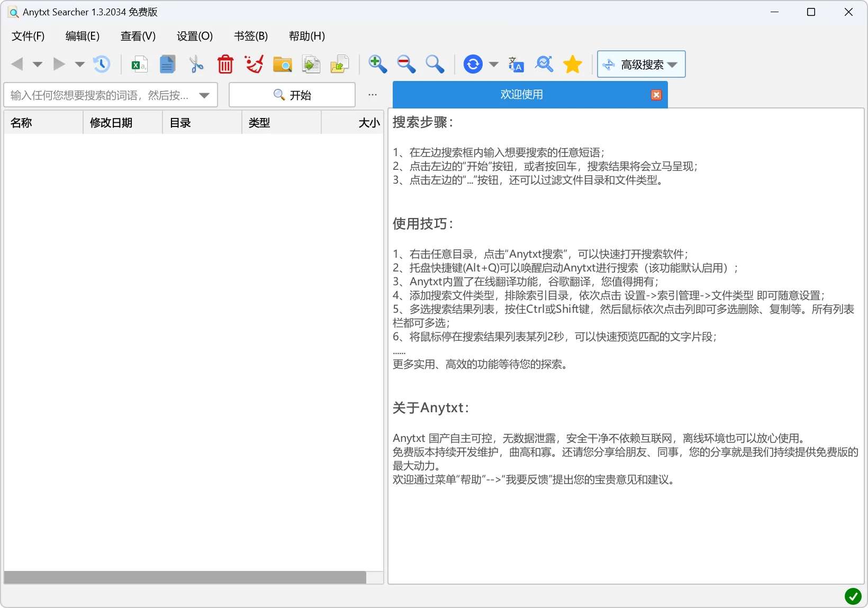Expand the forward history dropdown arrow

pyautogui.click(x=80, y=65)
